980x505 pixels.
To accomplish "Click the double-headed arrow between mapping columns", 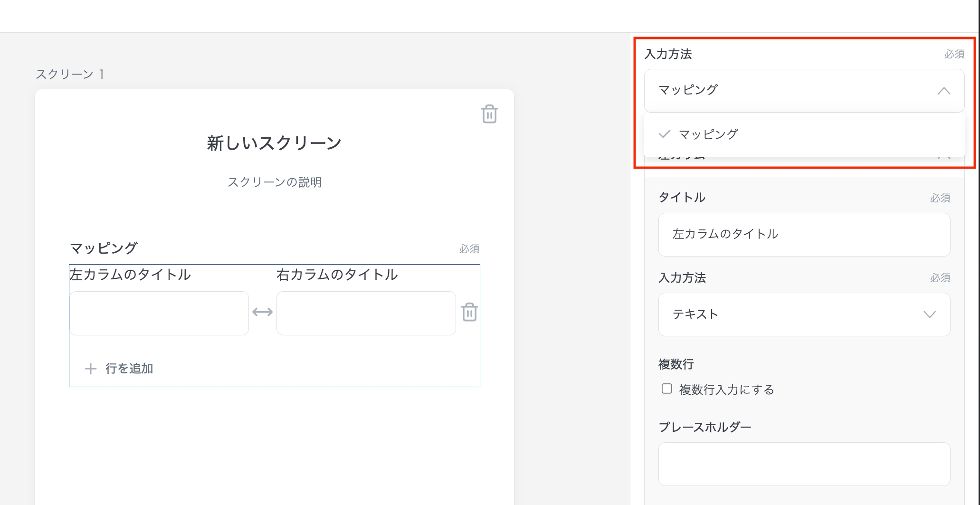I will tap(262, 312).
